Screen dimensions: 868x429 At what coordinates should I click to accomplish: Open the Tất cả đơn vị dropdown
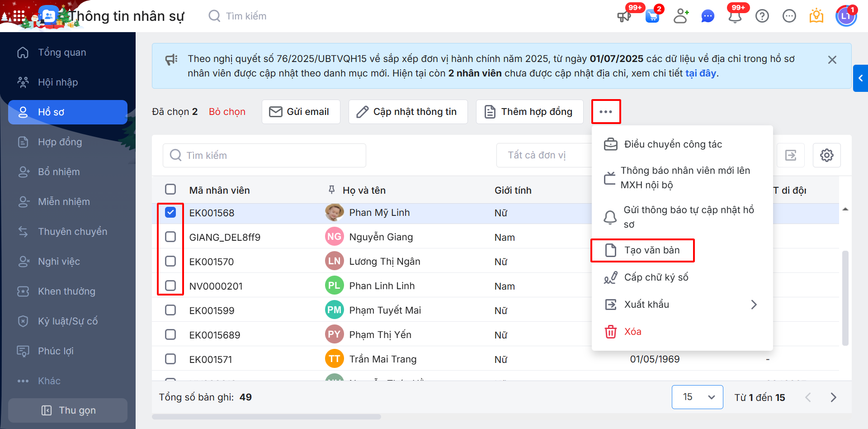tap(544, 155)
